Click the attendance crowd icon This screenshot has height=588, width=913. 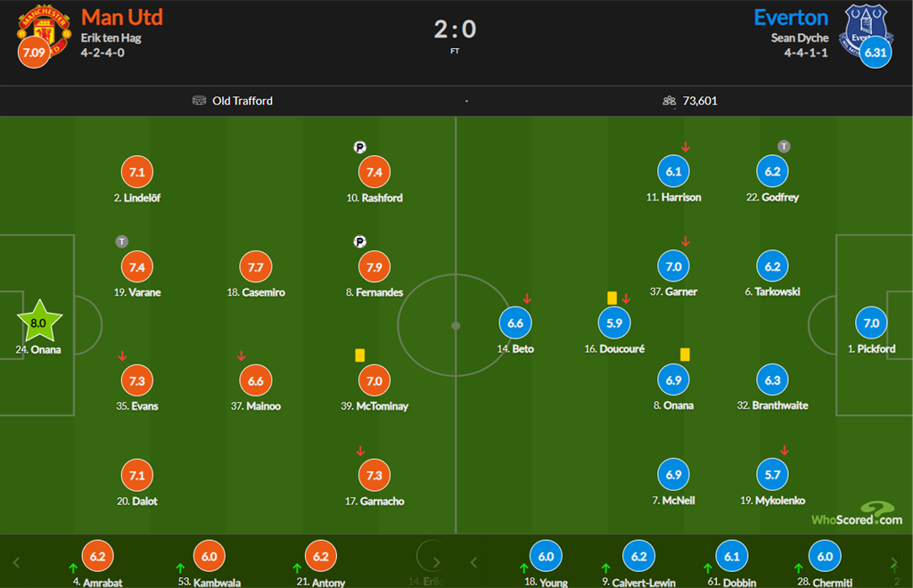coord(670,101)
